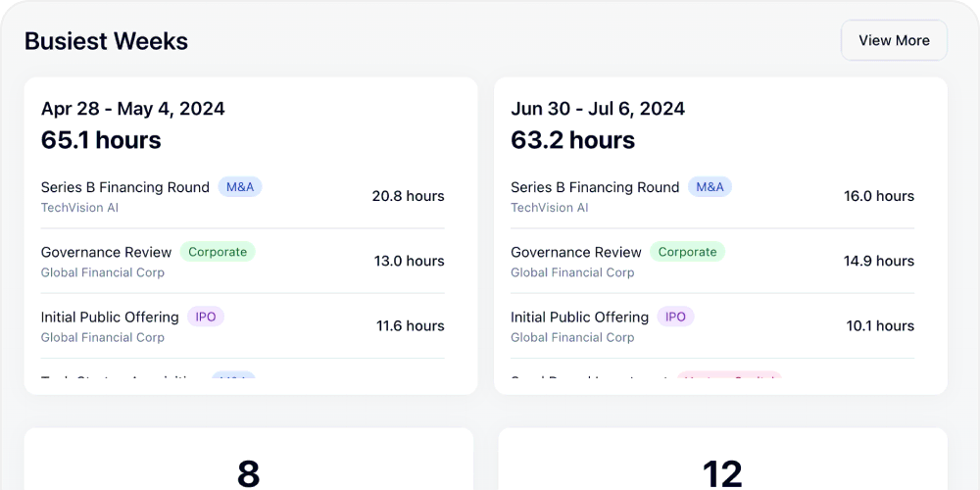
Task: Click IPO tag in Jun 30 week card
Action: [675, 317]
